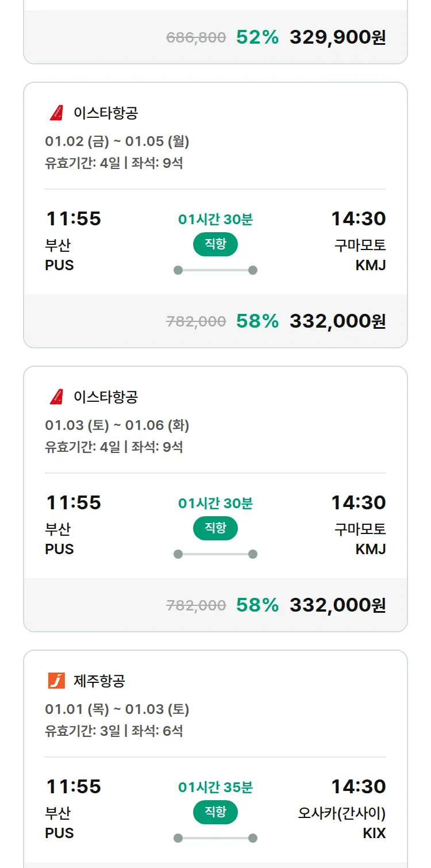431x868 pixels.
Task: Click the 686,800 strikethrough original price
Action: click(196, 38)
